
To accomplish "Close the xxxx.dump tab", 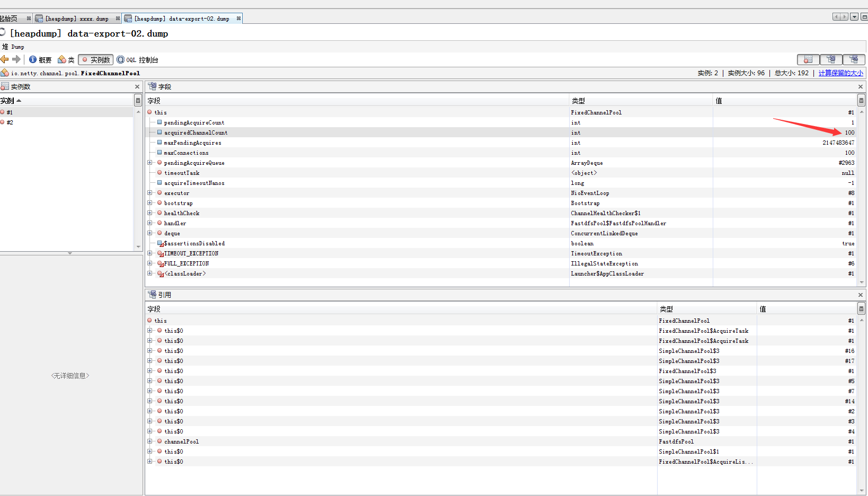I will pyautogui.click(x=118, y=19).
